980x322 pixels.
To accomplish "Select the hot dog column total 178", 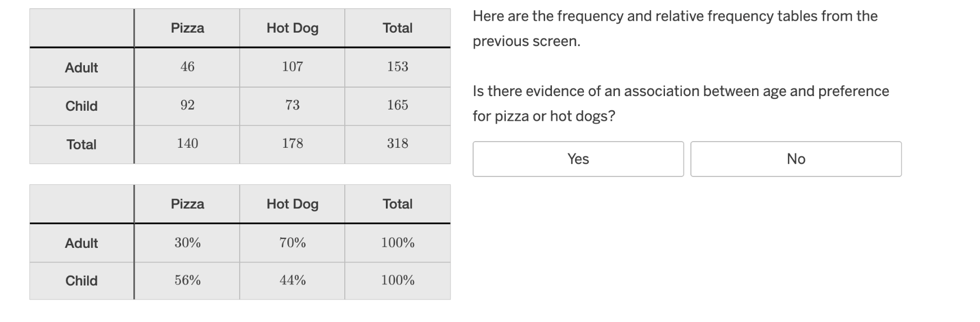I will [293, 144].
